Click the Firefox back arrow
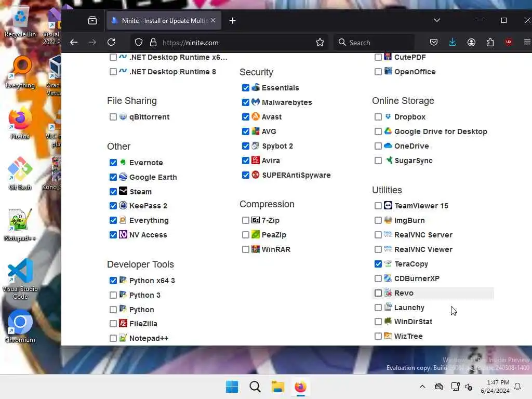 coord(74,43)
